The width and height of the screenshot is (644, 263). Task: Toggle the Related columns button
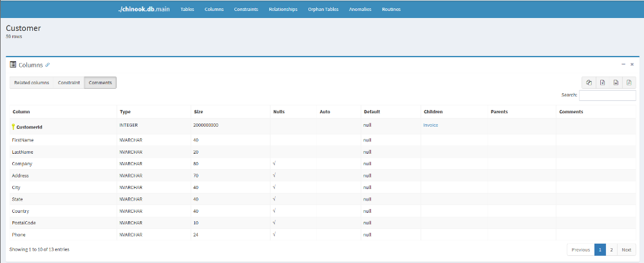32,83
